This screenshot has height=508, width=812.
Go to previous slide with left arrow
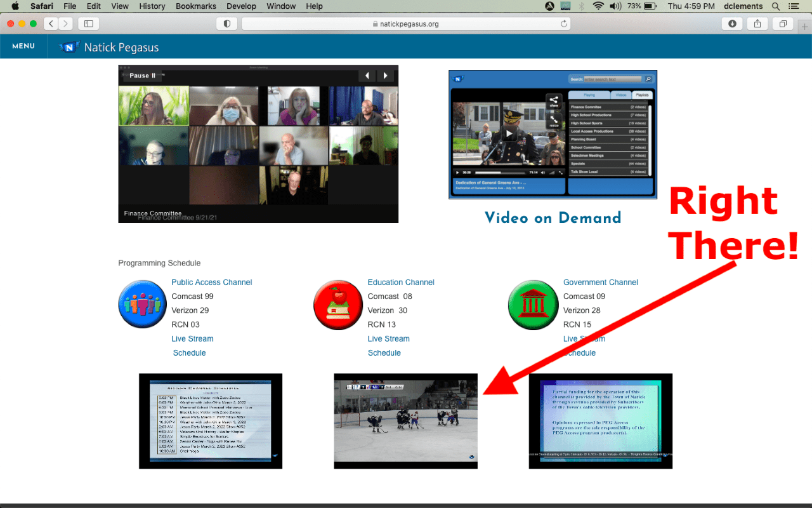point(367,76)
